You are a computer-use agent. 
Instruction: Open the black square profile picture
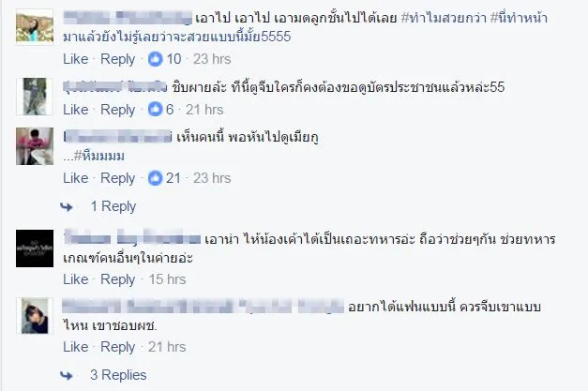pyautogui.click(x=35, y=248)
